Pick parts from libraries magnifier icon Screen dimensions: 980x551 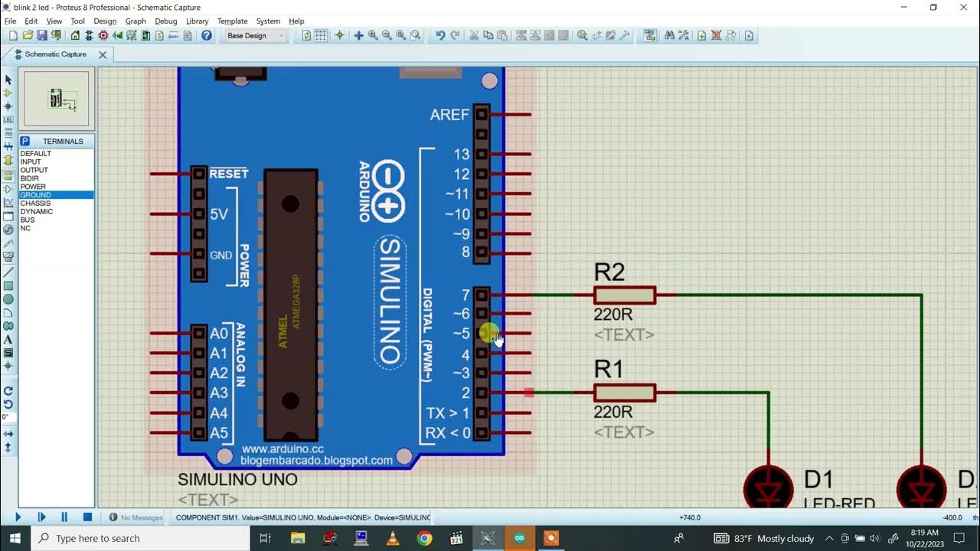[x=582, y=35]
